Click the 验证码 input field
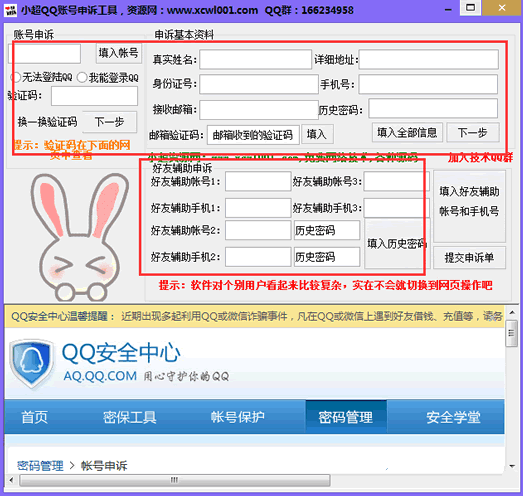523x496 pixels. point(94,96)
